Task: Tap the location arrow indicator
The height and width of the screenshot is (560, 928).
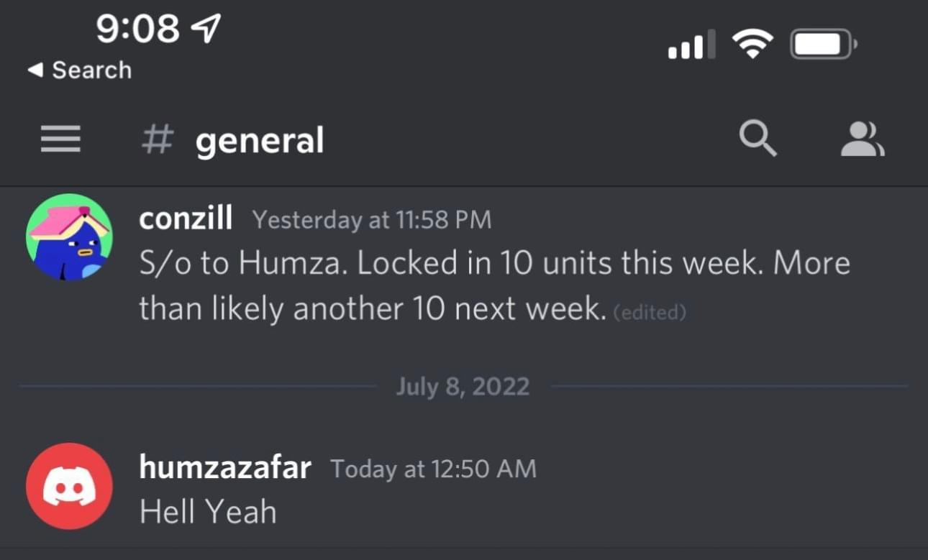Action: tap(206, 28)
